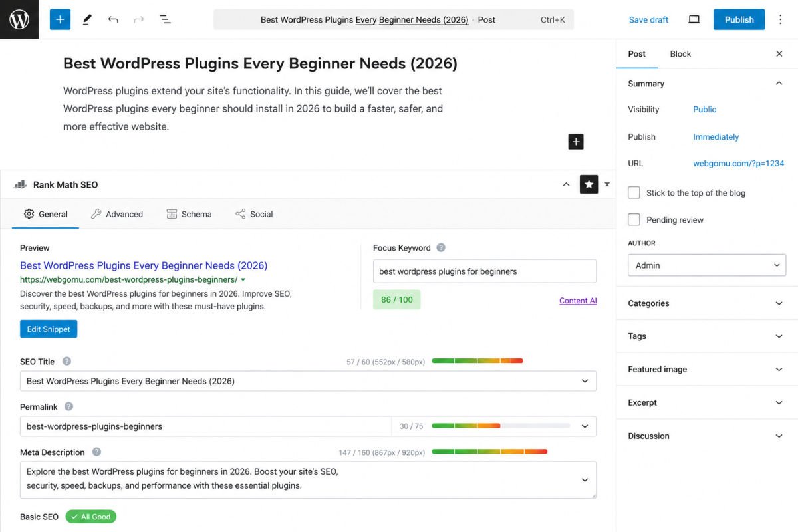This screenshot has height=532, width=798.
Task: Redo the change
Action: (139, 19)
